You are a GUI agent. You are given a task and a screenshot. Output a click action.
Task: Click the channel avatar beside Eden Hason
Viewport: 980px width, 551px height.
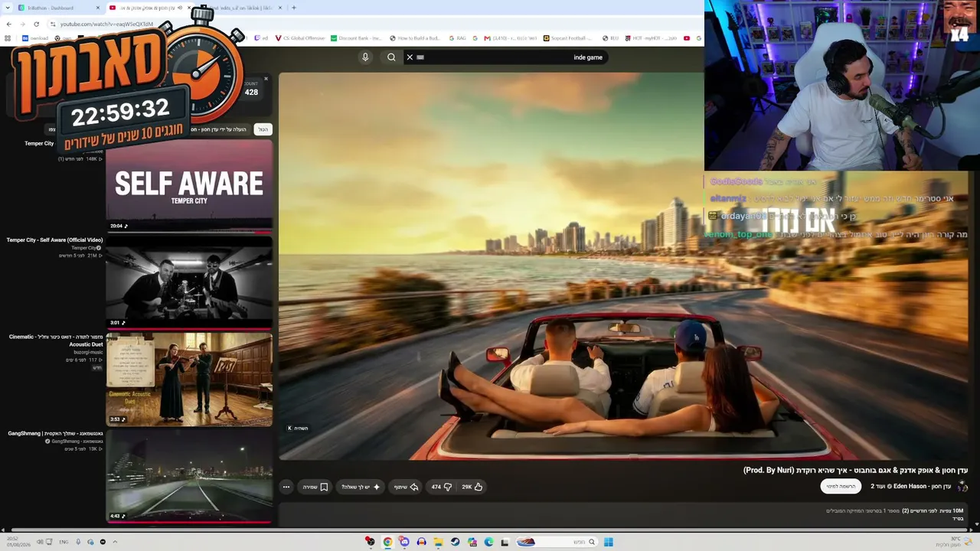pos(962,486)
